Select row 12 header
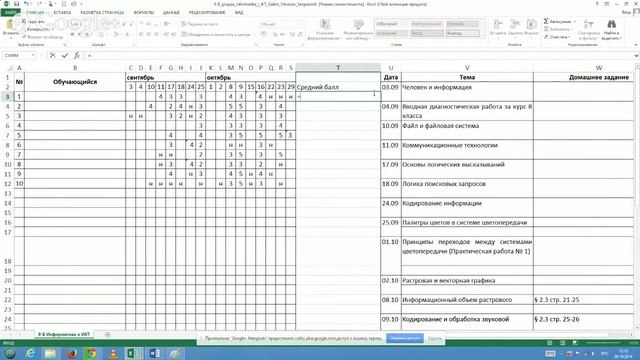Image resolution: width=640 pixels, height=360 pixels. 7,184
